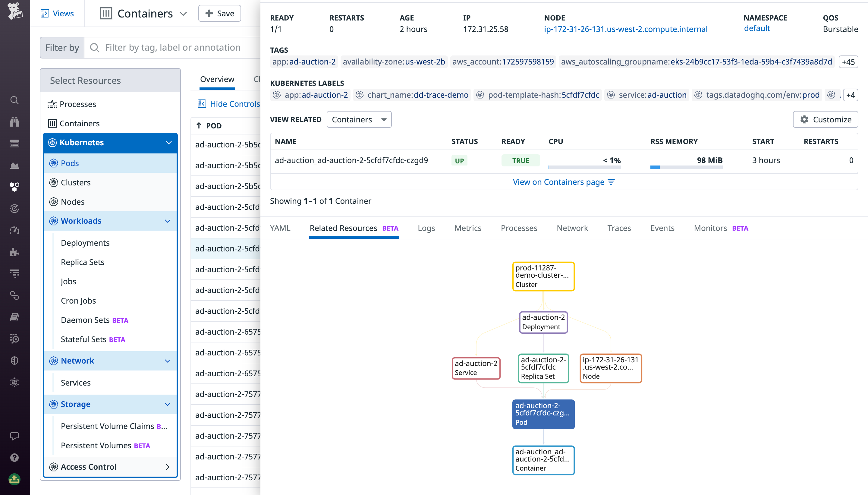The width and height of the screenshot is (868, 495).
Task: Click the help question mark icon
Action: [x=14, y=458]
